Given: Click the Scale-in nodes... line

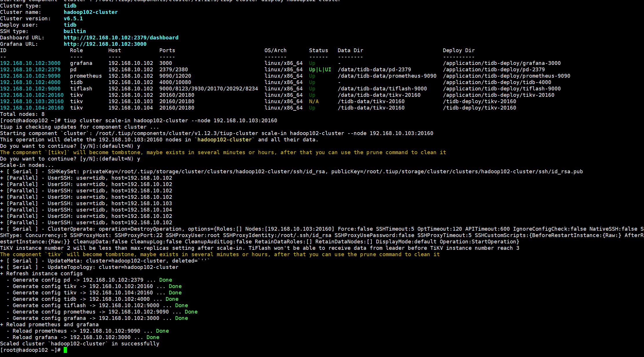Looking at the screenshot, I should click(x=27, y=165).
